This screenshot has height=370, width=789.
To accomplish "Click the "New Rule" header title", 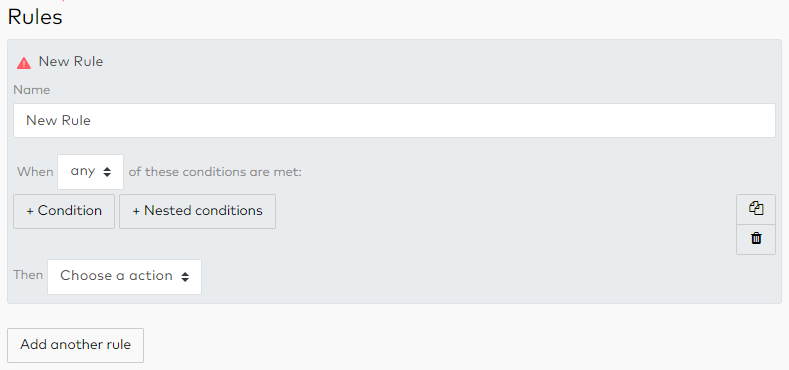I will 71,62.
